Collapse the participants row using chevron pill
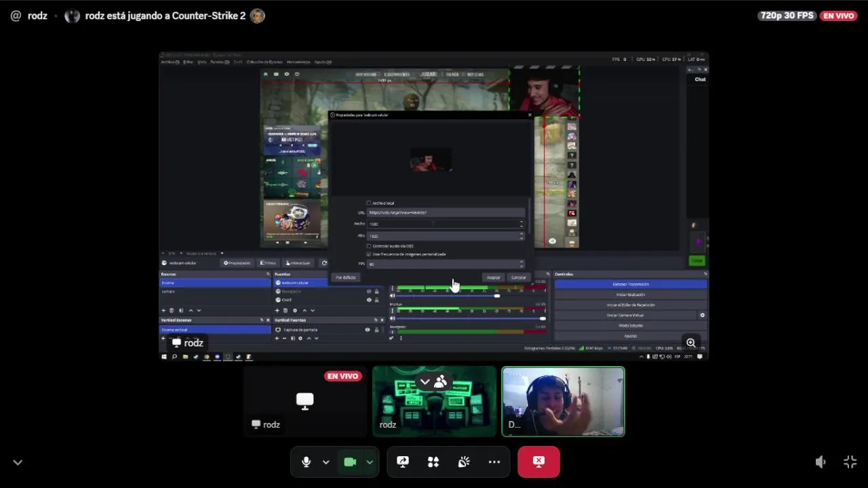Screen dimensions: 868x488 coord(434,382)
